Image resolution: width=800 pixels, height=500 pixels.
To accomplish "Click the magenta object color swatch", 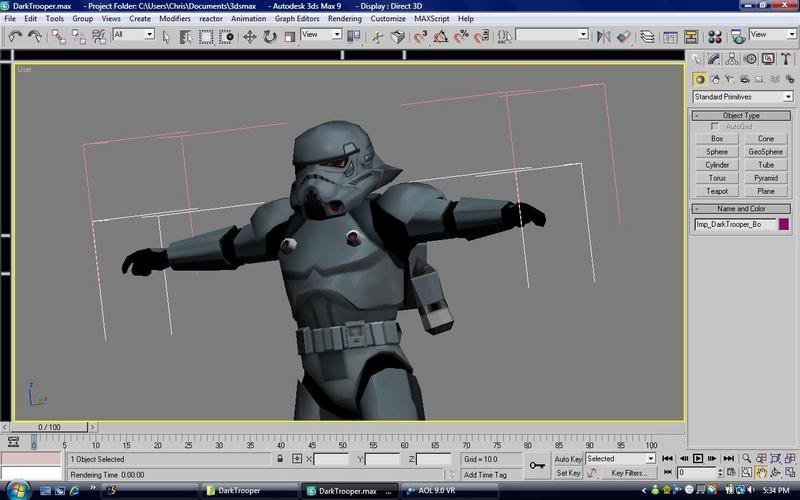I will pyautogui.click(x=783, y=225).
